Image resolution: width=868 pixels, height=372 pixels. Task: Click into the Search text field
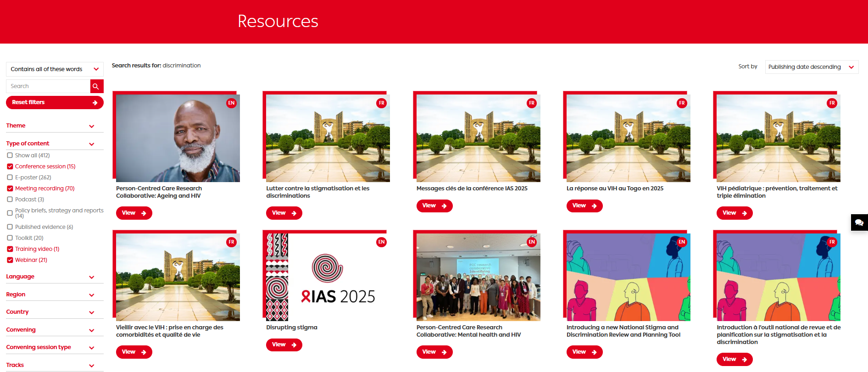(48, 86)
